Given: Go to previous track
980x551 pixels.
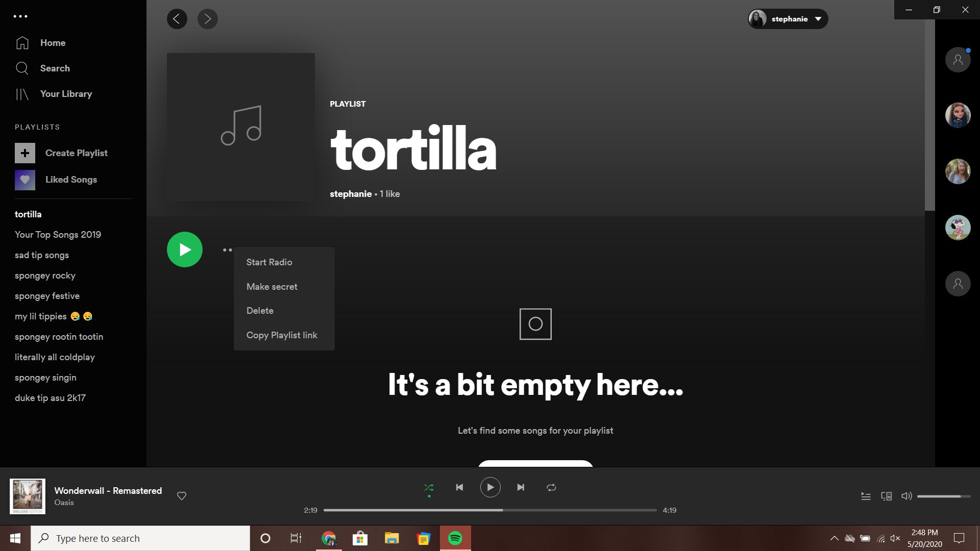Looking at the screenshot, I should 459,487.
